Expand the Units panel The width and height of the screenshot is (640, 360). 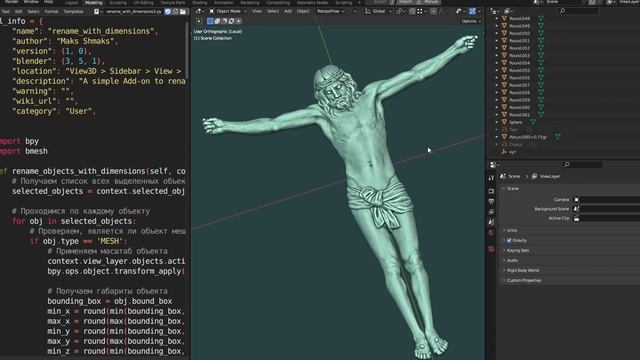[x=504, y=230]
